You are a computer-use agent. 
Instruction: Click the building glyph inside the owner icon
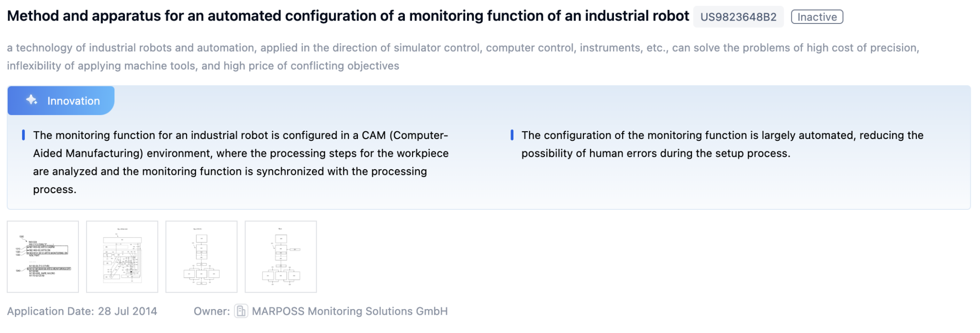point(241,311)
